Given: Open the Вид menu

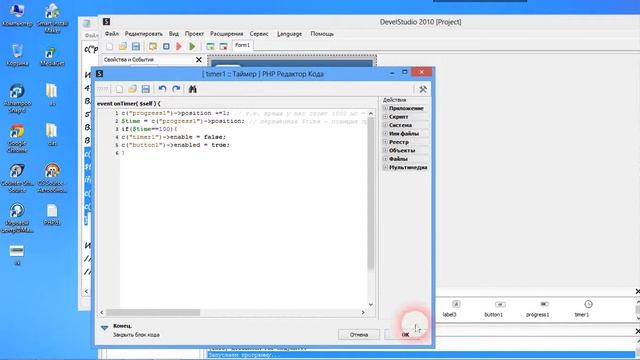Looking at the screenshot, I should (x=174, y=34).
